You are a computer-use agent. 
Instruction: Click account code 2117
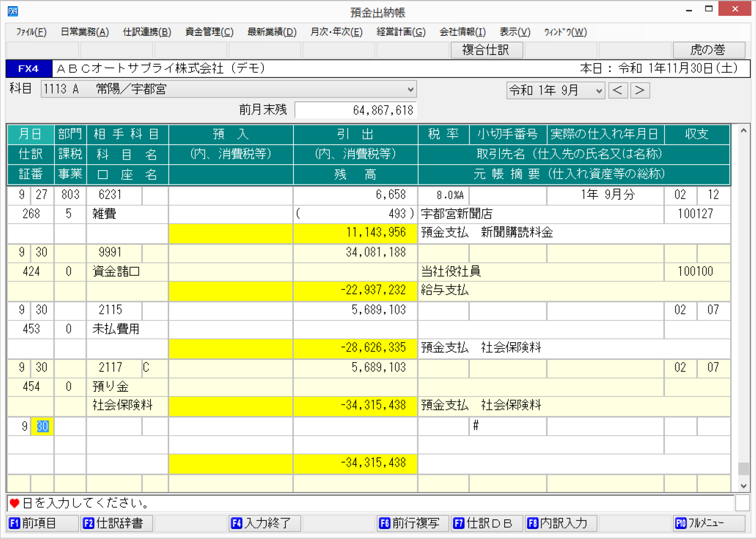tap(110, 367)
